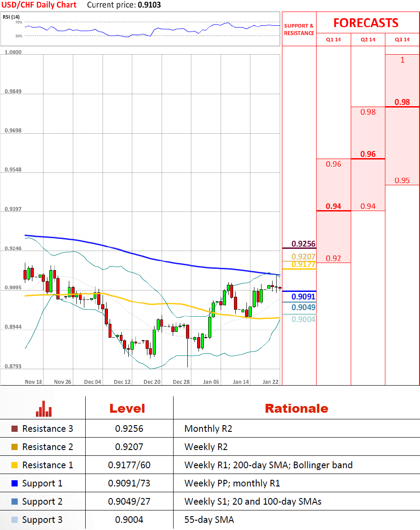This screenshot has width=420, height=530.
Task: Click the 0.9256 resistance level marker
Action: (303, 244)
